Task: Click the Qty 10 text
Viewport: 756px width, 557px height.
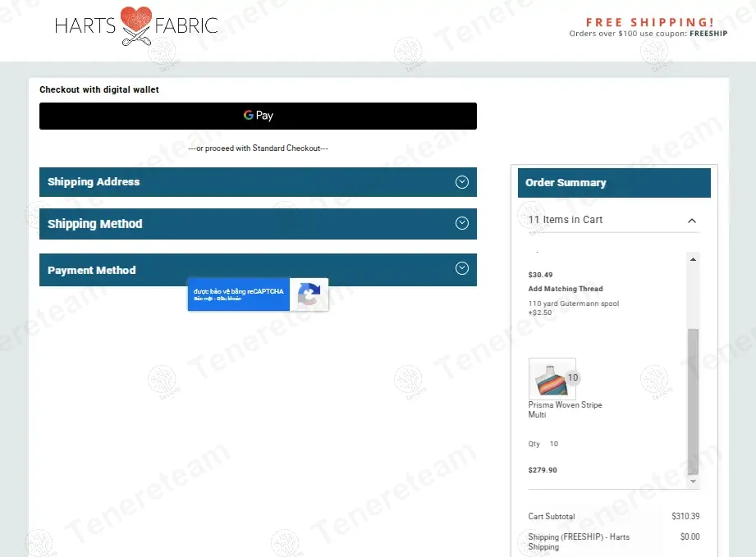Action: pyautogui.click(x=543, y=444)
